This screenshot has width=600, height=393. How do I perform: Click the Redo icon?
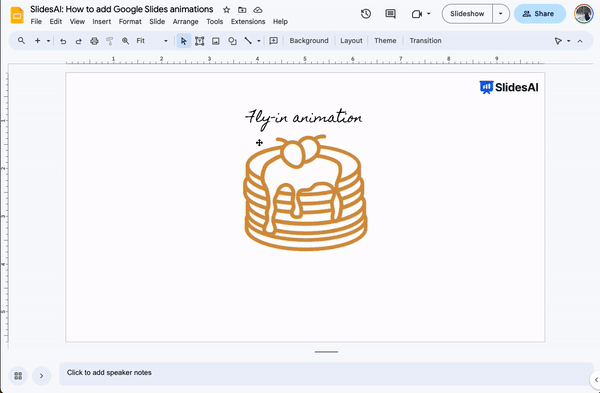[78, 41]
